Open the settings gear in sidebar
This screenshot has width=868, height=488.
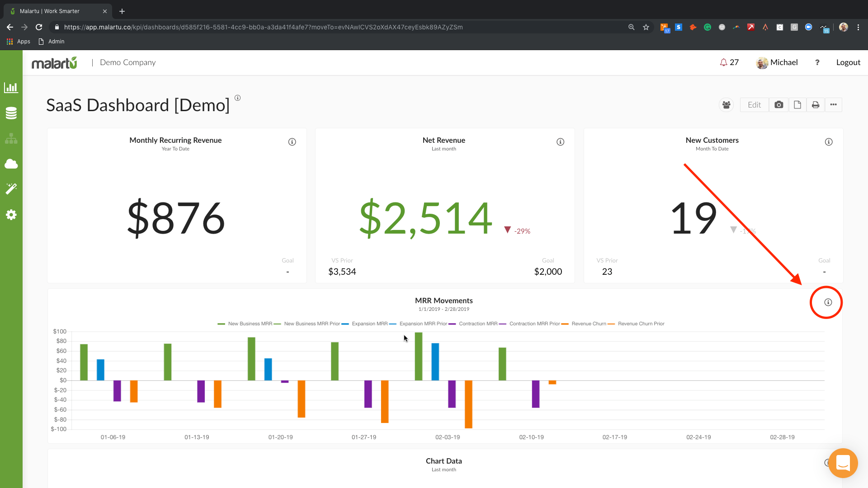(11, 215)
